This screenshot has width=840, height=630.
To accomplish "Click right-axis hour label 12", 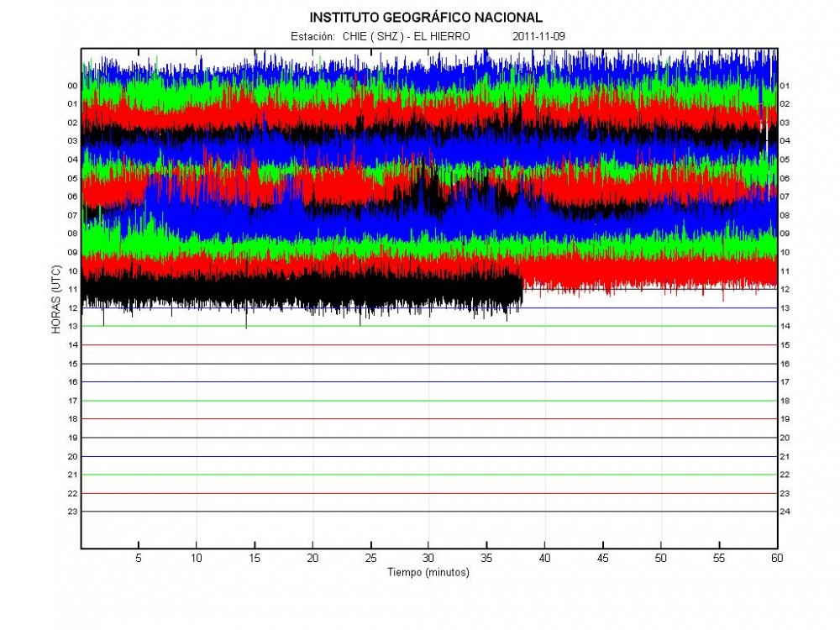I will 785,290.
